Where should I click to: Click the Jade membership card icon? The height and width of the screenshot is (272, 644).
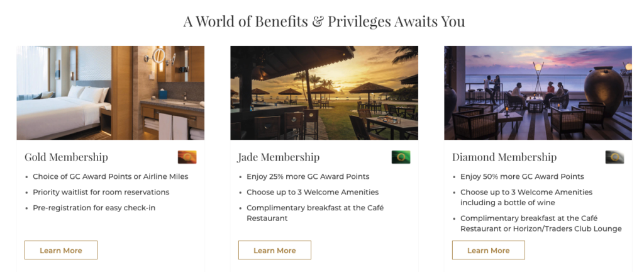coord(401,157)
